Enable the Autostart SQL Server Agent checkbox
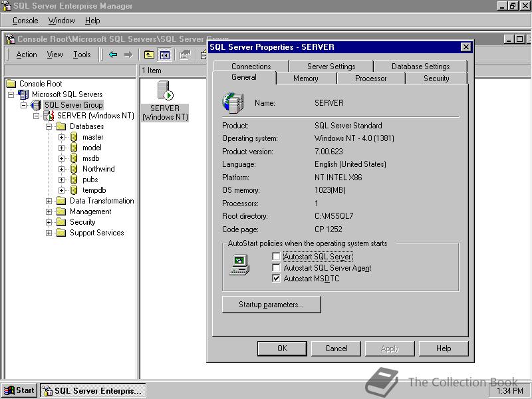Image resolution: width=532 pixels, height=399 pixels. (x=276, y=268)
